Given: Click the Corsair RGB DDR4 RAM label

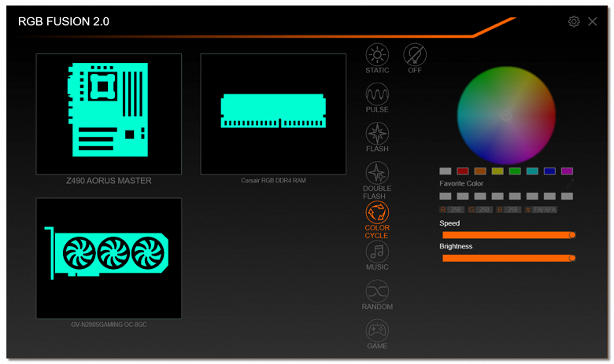Looking at the screenshot, I should pos(273,180).
